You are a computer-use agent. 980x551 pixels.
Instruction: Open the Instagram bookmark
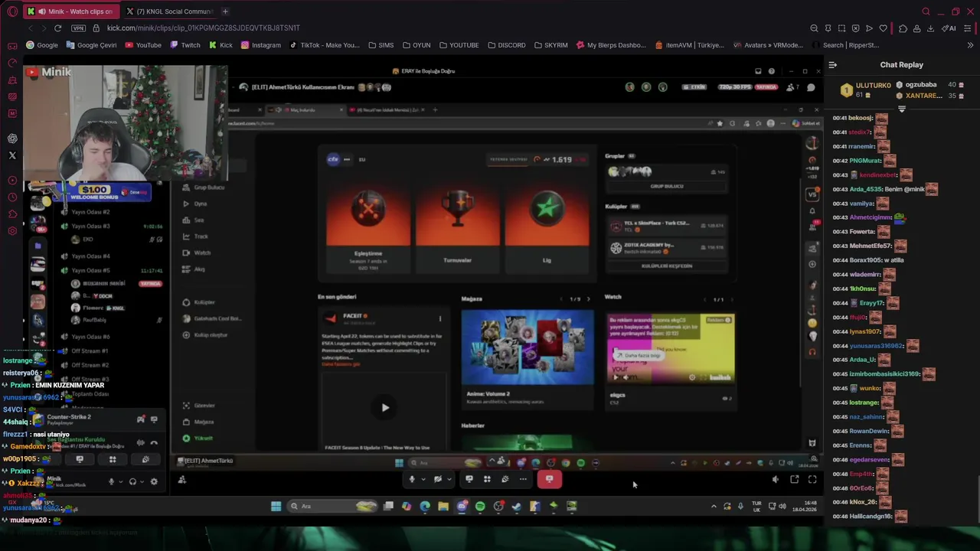[x=261, y=45]
